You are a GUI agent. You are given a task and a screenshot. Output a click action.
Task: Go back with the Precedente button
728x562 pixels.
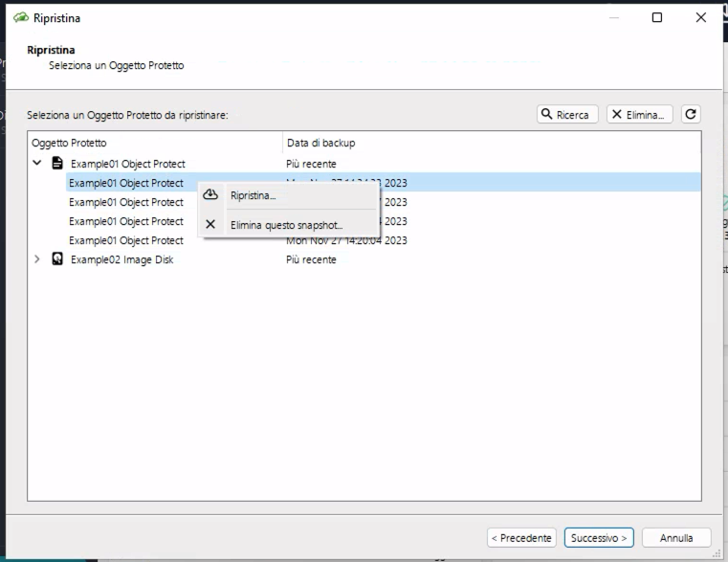pyautogui.click(x=521, y=538)
